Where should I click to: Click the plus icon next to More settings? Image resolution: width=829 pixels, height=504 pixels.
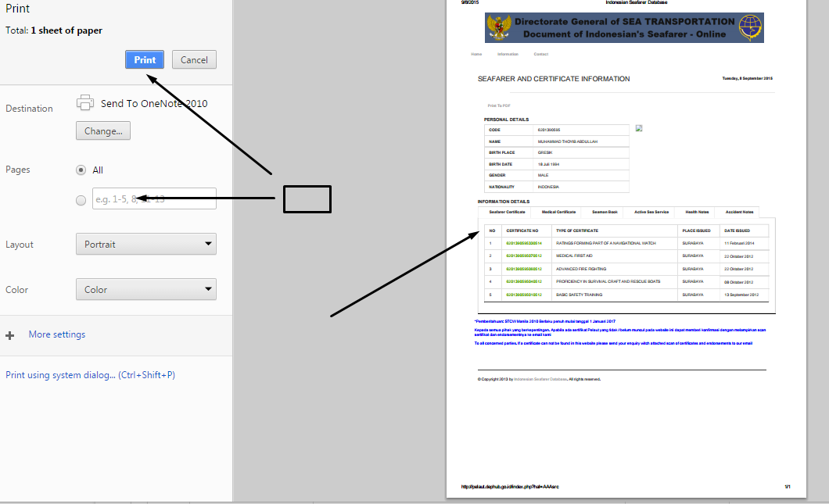tap(9, 335)
